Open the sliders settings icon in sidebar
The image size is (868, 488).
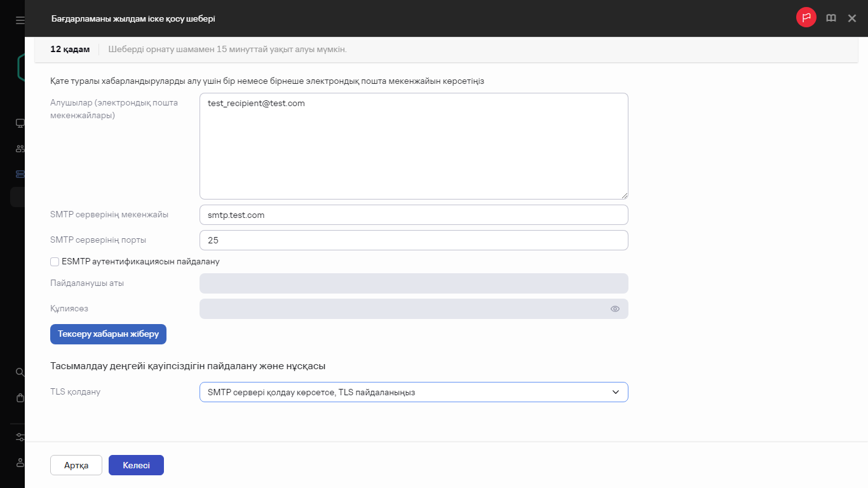click(20, 437)
